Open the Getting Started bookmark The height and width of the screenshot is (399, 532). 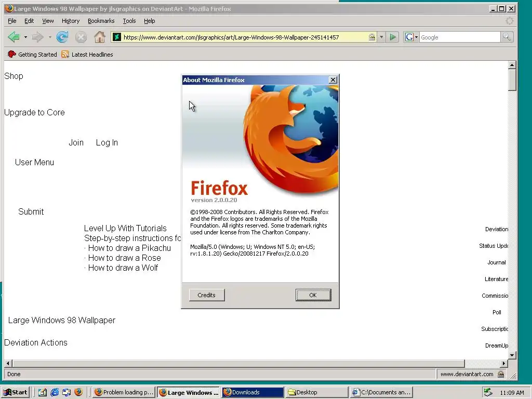(x=32, y=54)
